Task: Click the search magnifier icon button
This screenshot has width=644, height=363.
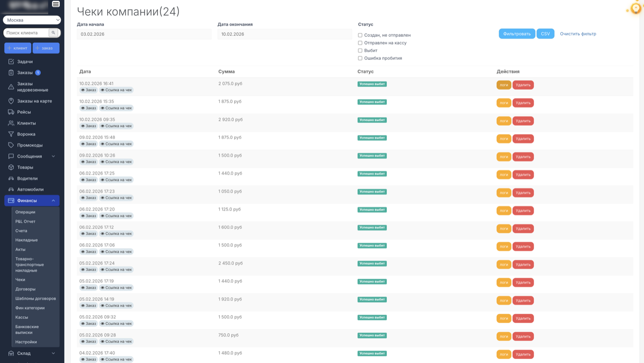Action: click(x=53, y=33)
